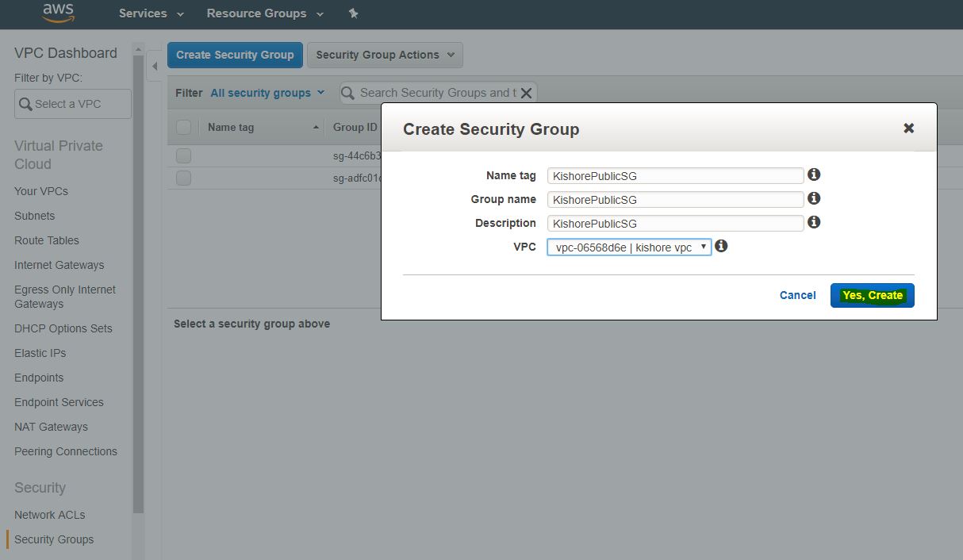
Task: Click info icon next to Name tag field
Action: pos(813,175)
